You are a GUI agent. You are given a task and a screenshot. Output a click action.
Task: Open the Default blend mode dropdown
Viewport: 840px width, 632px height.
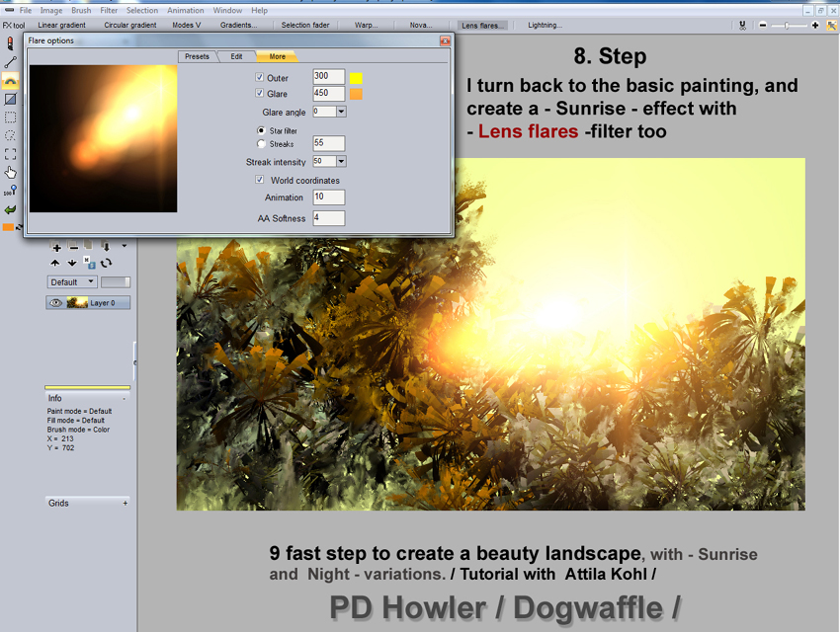tap(72, 282)
